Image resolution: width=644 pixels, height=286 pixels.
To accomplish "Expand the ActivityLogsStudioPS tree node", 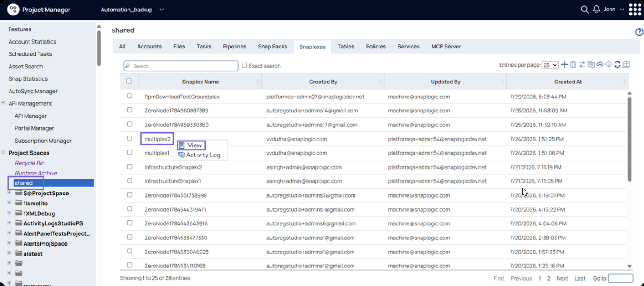I will coord(9,223).
